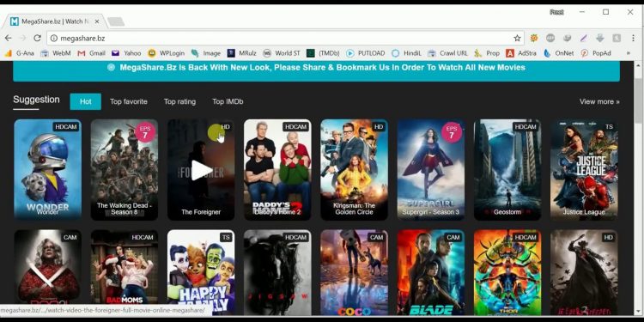Open the World ST bookmark
644x322 pixels.
click(282, 53)
